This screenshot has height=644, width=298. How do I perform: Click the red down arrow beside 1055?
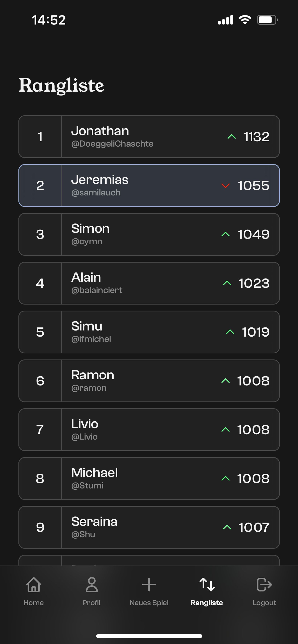[225, 186]
